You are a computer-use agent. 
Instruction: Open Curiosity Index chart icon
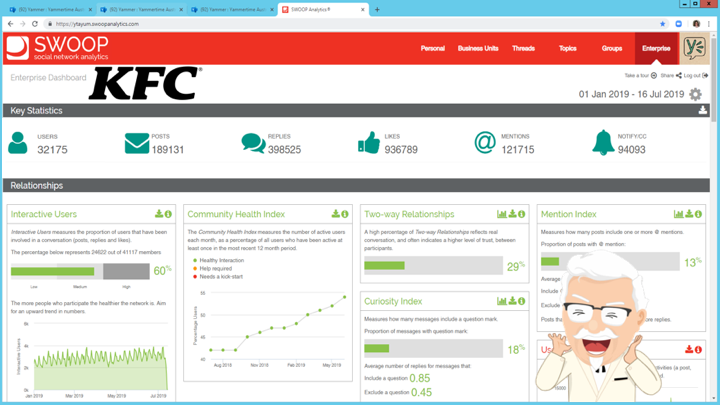tap(502, 301)
